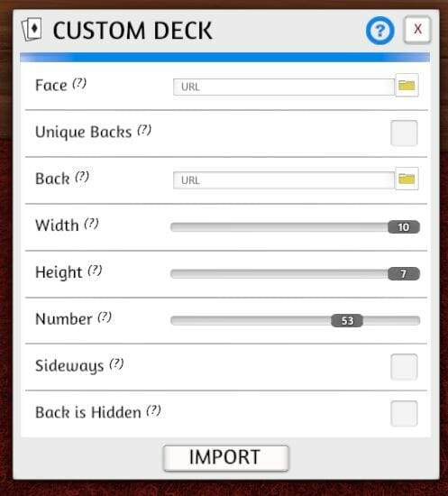Viewport: 448px width, 496px height.
Task: Show the Unique Backs tooltip question mark
Action: pyautogui.click(x=144, y=130)
